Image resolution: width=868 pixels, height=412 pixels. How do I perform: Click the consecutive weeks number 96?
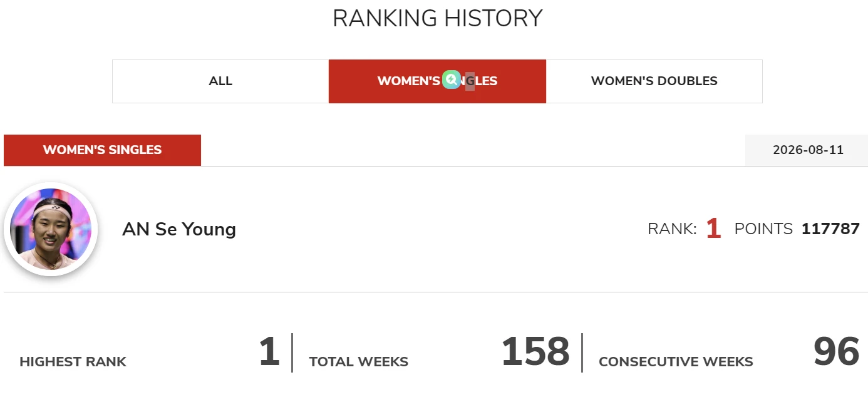[836, 352]
